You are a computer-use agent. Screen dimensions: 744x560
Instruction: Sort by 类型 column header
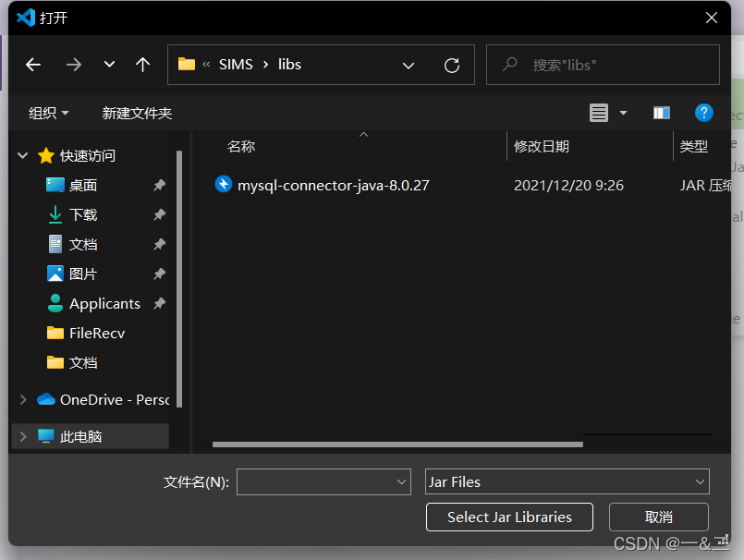point(694,146)
